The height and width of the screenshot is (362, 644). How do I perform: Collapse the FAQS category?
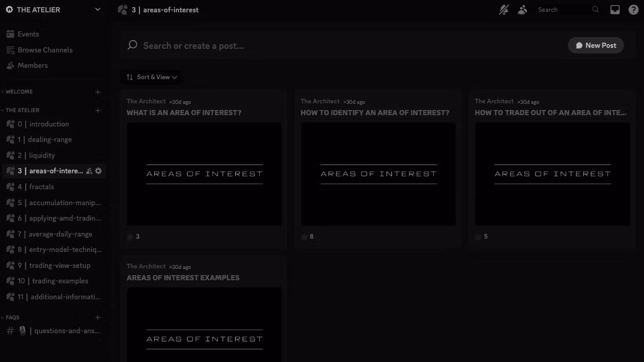pyautogui.click(x=12, y=318)
